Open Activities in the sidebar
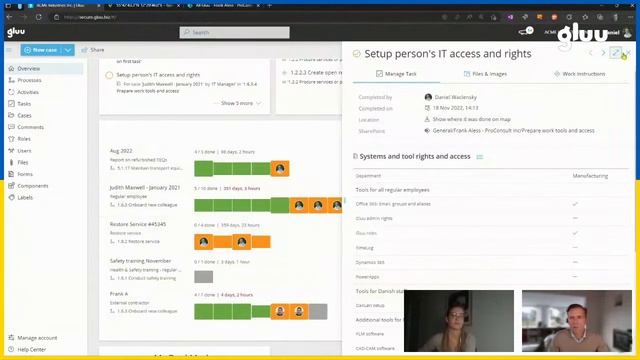This screenshot has height=360, width=640. coord(28,92)
